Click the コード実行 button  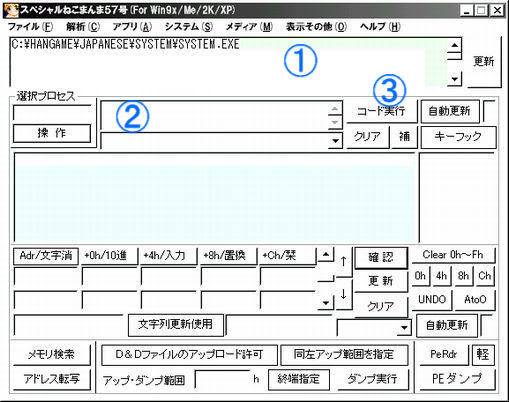(x=381, y=111)
